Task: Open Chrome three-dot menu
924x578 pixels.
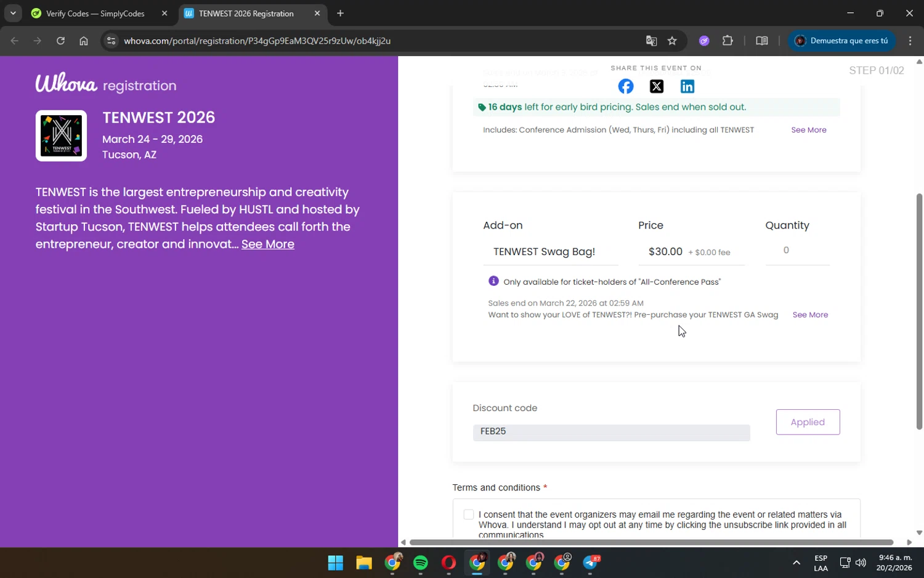Action: (910, 41)
